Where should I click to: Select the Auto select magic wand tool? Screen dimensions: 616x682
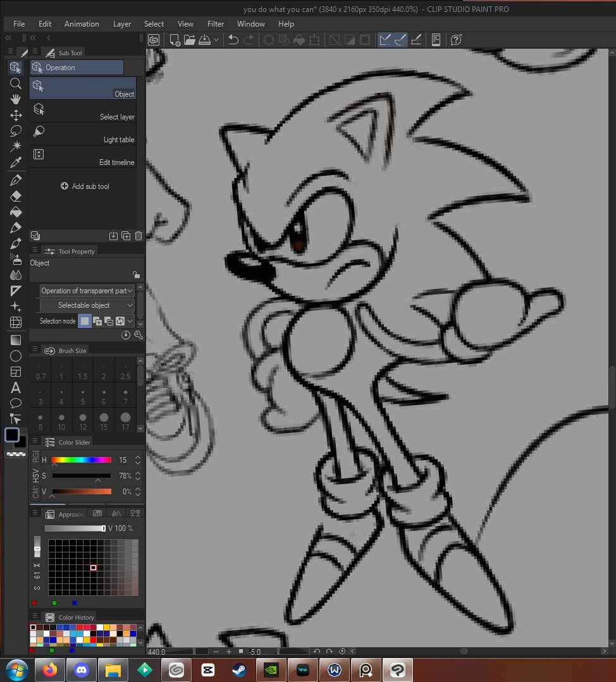pos(16,147)
